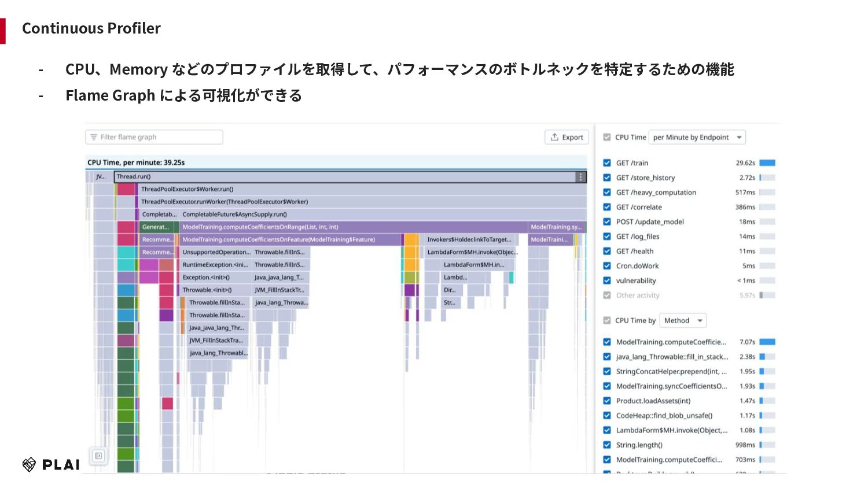Uncheck the GET /heavy_computation endpoint
Viewport: 868px width, 488px height.
coord(607,193)
